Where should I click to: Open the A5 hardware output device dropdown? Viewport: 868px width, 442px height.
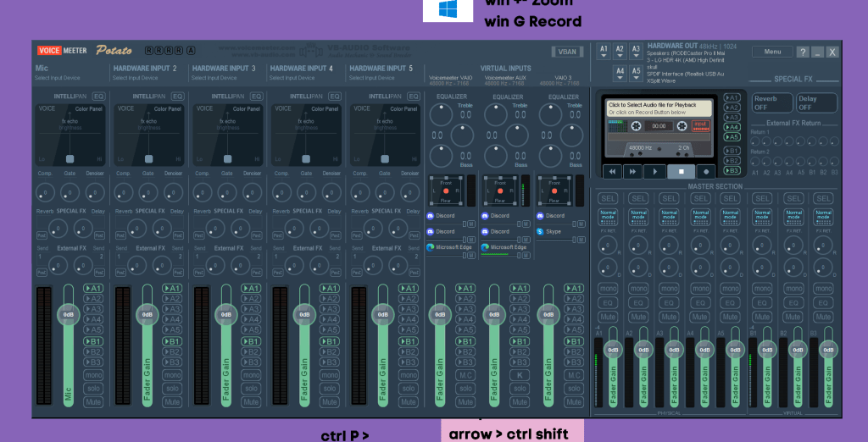point(636,73)
